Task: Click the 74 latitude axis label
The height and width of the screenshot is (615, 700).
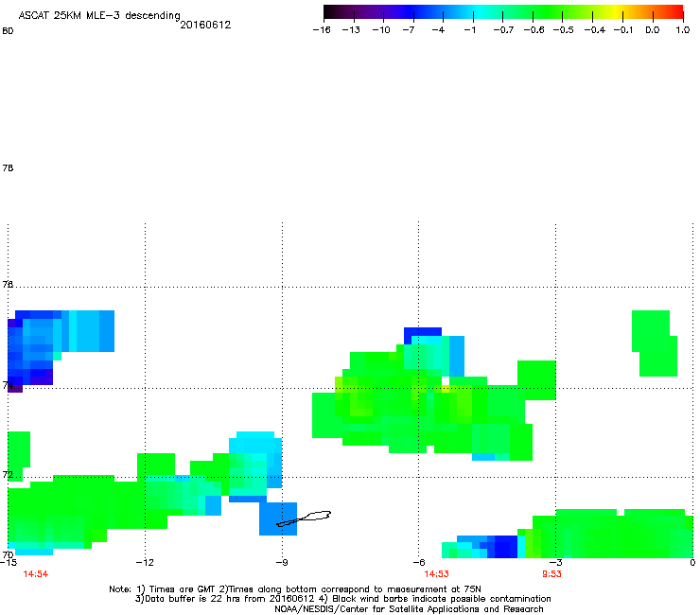Action: coord(8,385)
